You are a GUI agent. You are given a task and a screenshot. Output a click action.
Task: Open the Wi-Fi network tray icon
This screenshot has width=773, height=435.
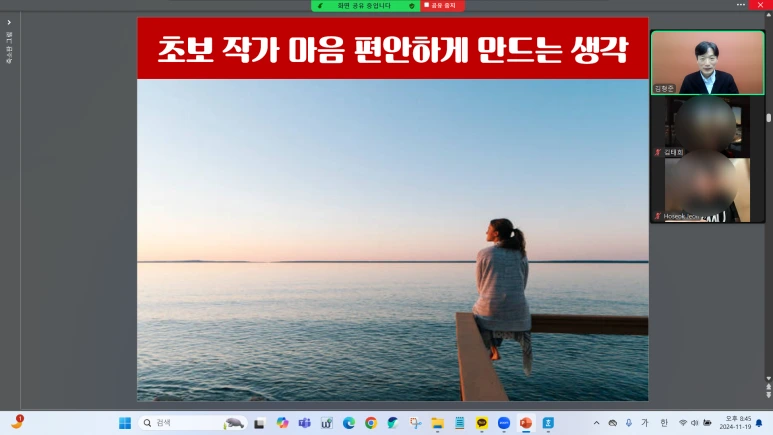pyautogui.click(x=683, y=423)
